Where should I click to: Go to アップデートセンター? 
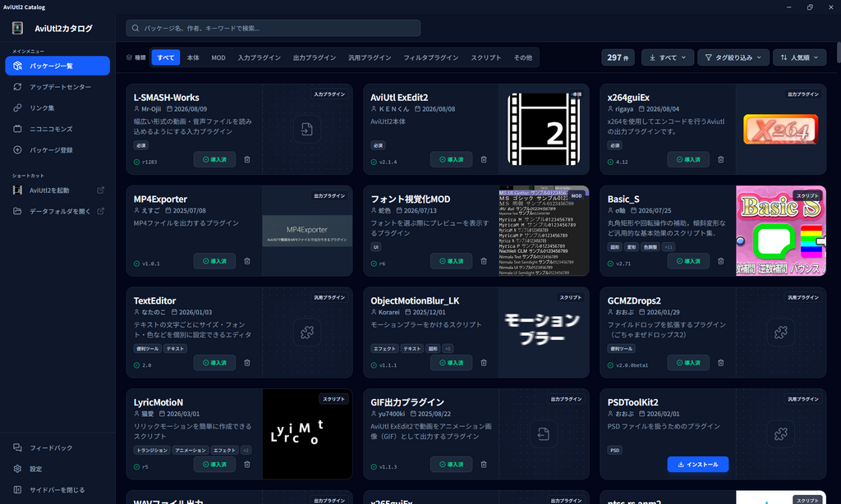(x=57, y=87)
